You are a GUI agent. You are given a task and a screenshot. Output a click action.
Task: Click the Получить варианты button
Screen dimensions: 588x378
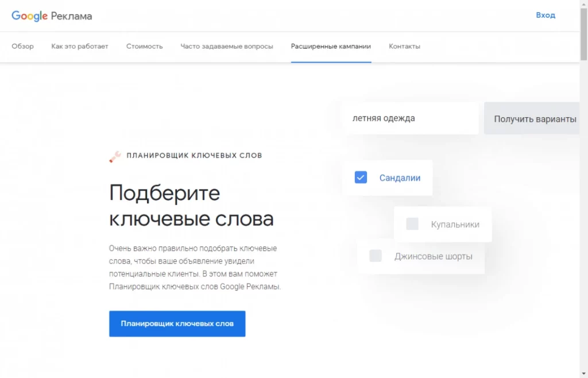[533, 118]
